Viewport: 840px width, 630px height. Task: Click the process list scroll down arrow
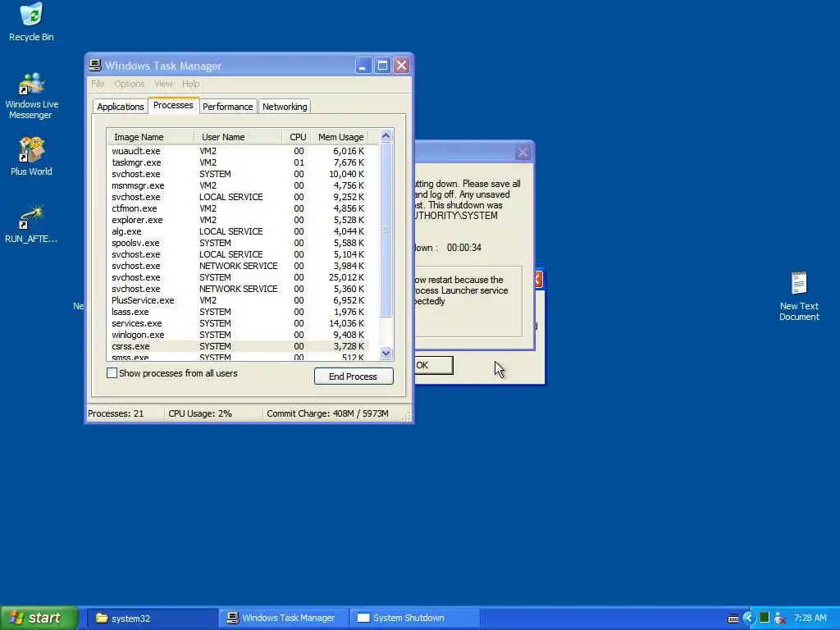pos(386,353)
